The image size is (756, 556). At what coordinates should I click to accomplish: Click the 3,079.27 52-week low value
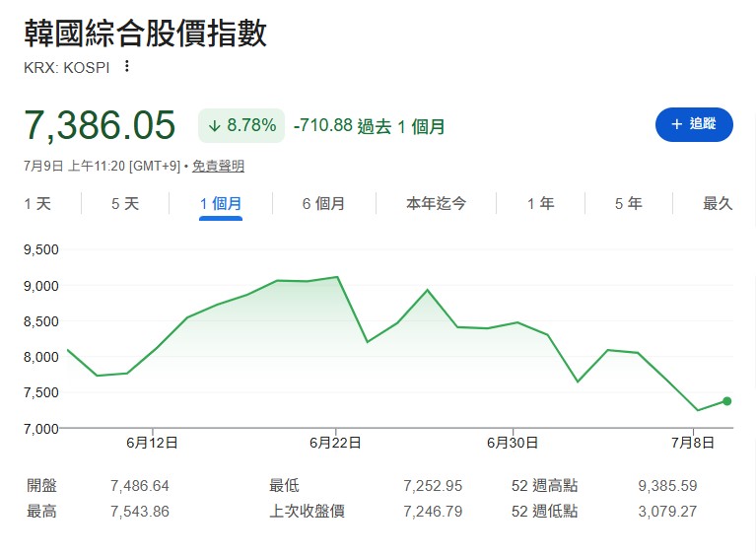coord(667,512)
